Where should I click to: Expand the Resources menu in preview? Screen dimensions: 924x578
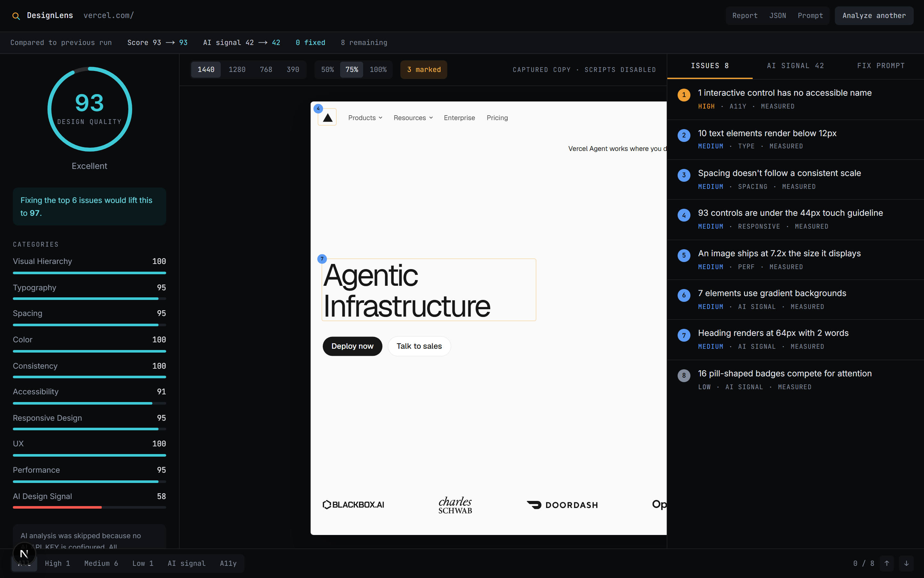tap(413, 118)
